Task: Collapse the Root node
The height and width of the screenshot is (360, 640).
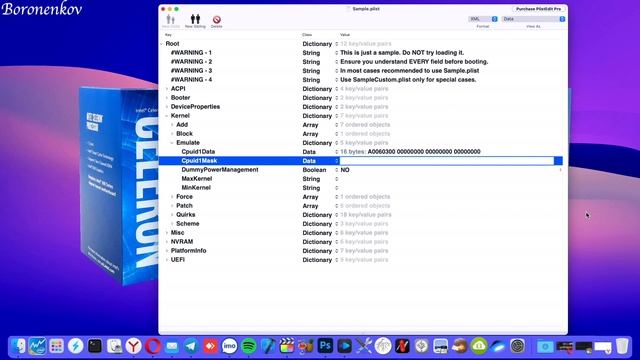Action: click(x=162, y=44)
